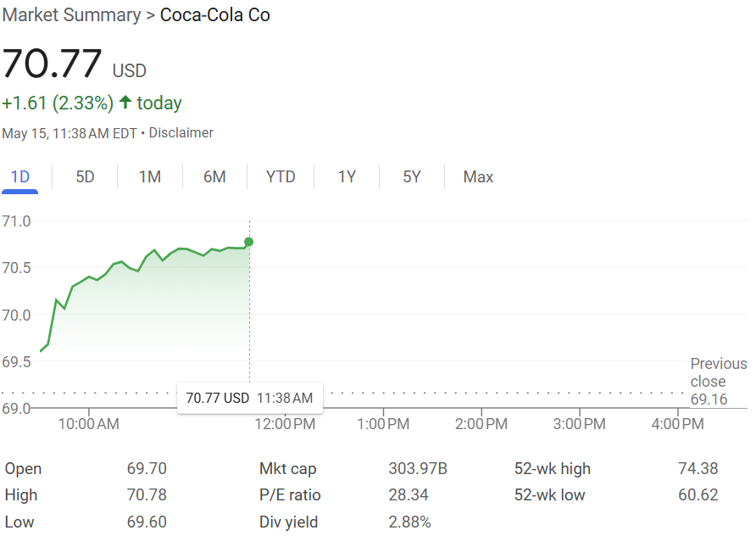Viewport: 756px width, 536px height.
Task: Click the green data point marker on chart
Action: point(248,242)
